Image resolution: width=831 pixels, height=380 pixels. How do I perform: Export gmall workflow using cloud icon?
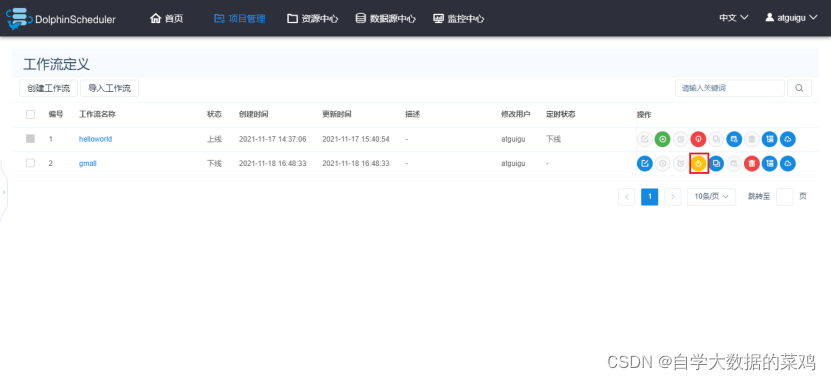(788, 164)
